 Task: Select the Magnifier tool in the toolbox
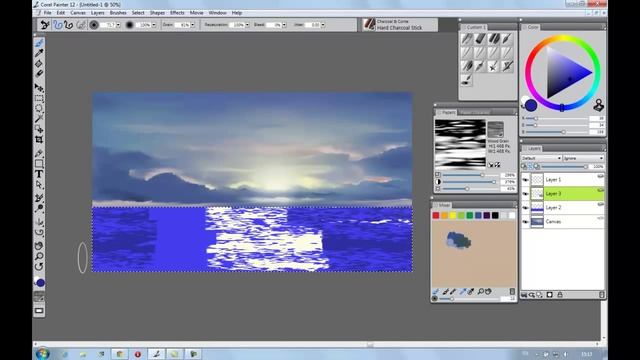pos(39,256)
